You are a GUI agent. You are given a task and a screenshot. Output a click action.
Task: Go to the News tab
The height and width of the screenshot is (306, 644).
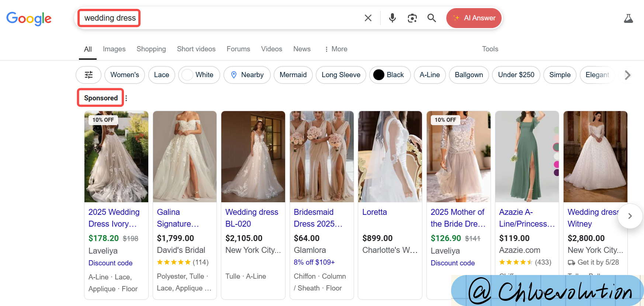[x=302, y=49]
